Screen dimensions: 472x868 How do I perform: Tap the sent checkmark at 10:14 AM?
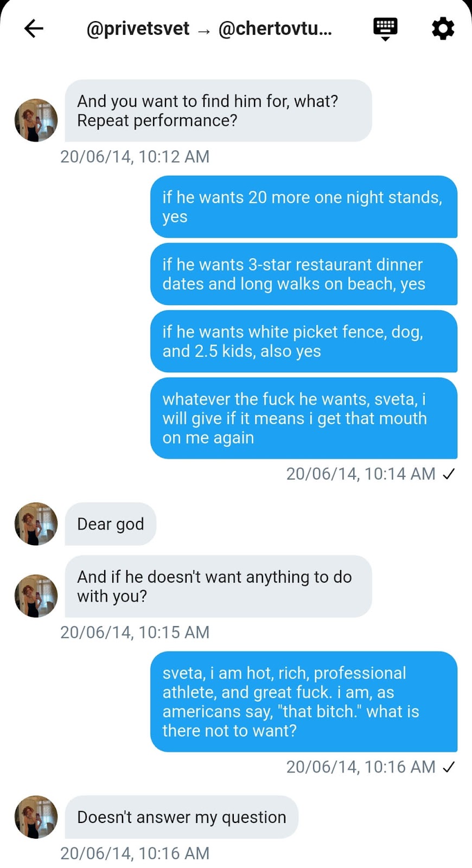tap(449, 474)
